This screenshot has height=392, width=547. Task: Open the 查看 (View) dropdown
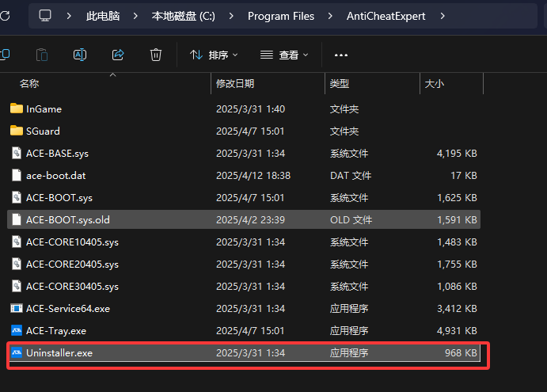click(284, 55)
